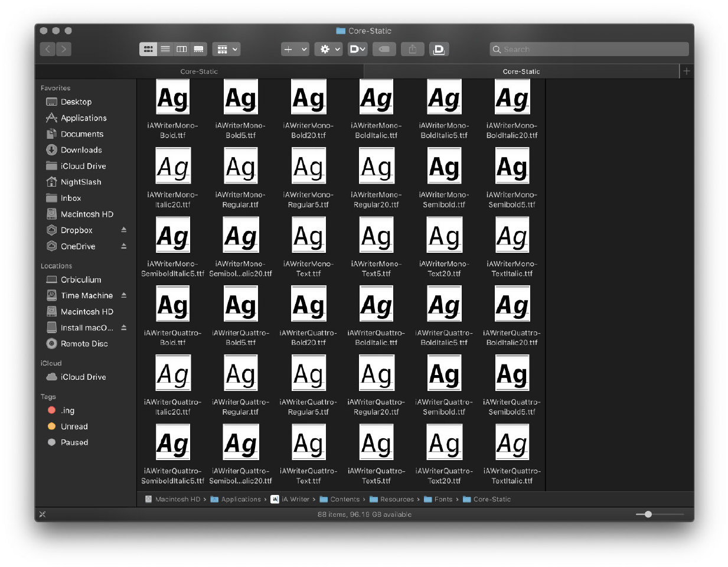Open the group-by arrangement dropdown
728x567 pixels.
(227, 49)
